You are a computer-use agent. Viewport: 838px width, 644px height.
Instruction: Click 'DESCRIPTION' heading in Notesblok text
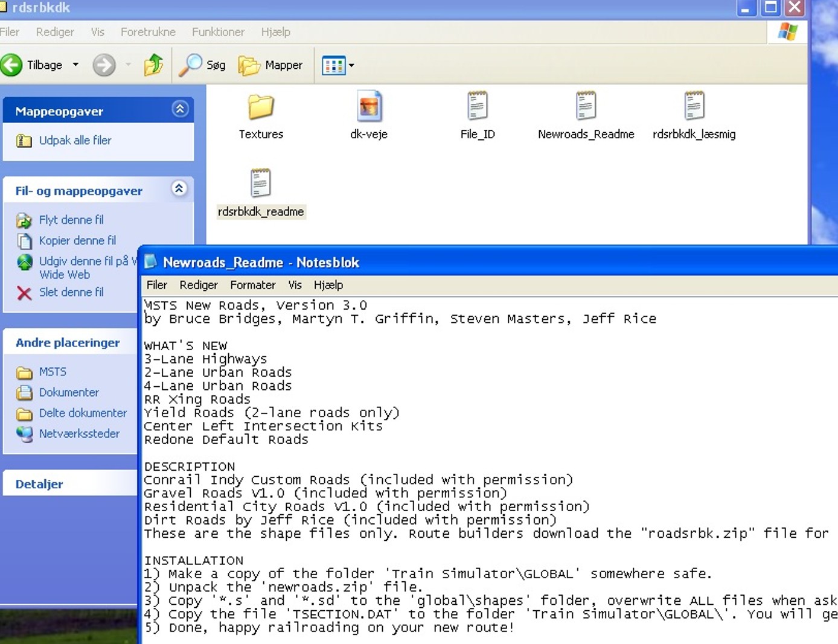[x=190, y=467]
